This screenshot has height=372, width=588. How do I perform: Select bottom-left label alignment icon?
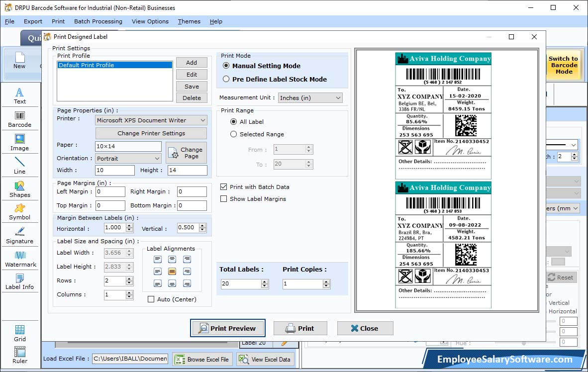[158, 283]
